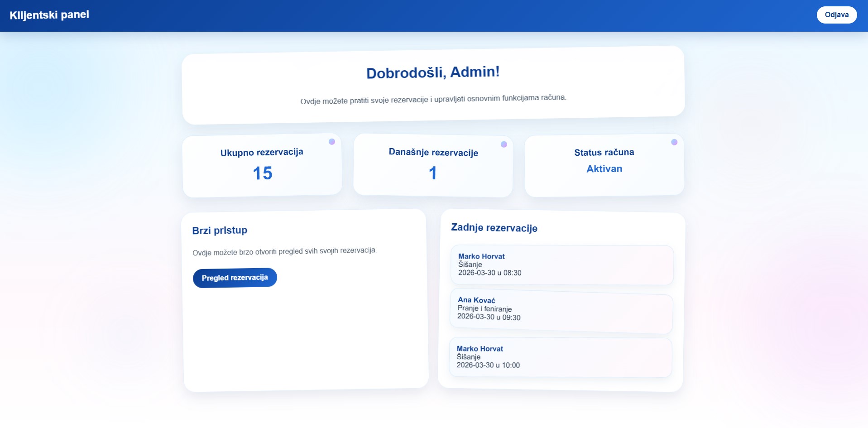Open Ana Kovać reservation at 09:30
868x428 pixels.
point(561,311)
